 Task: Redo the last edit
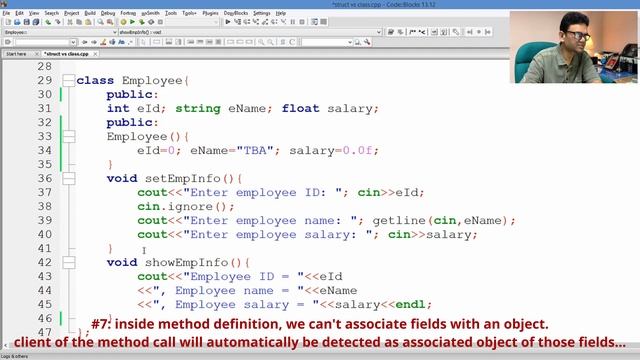58,22
